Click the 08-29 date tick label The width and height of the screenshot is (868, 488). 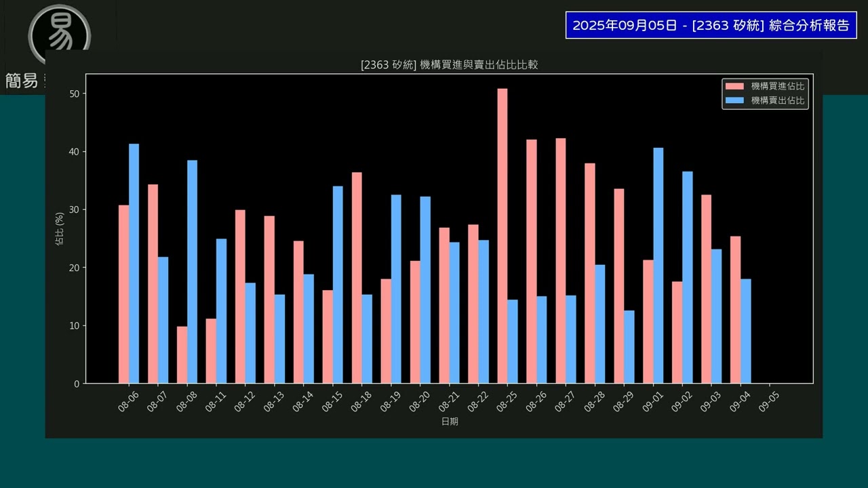pyautogui.click(x=624, y=401)
